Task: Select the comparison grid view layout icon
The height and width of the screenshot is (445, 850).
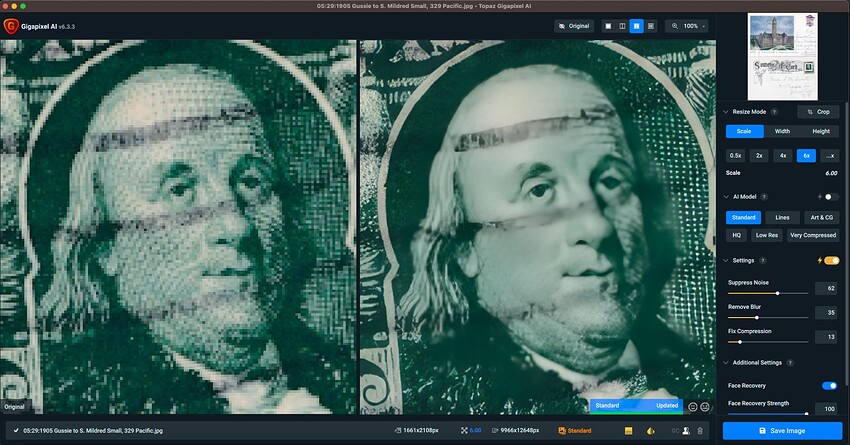Action: [651, 26]
